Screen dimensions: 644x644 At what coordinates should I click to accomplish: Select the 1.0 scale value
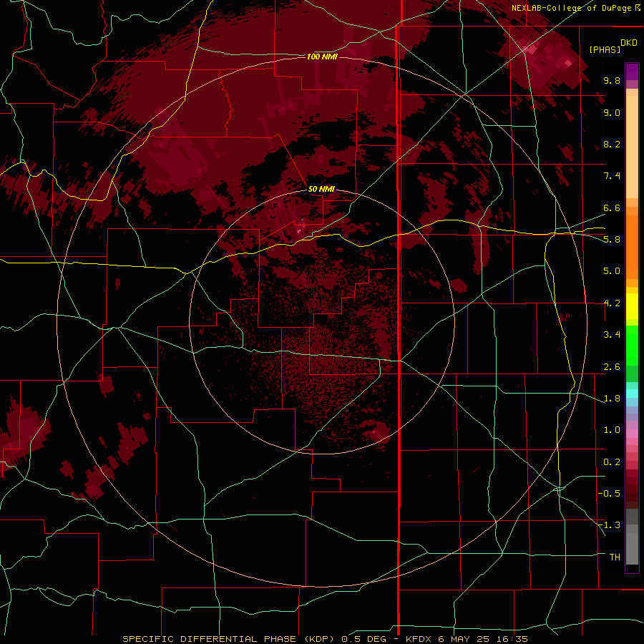tap(612, 430)
